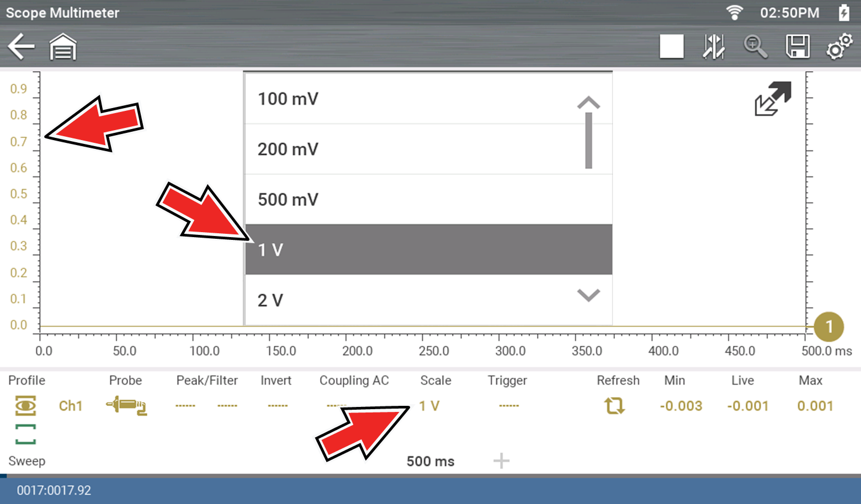This screenshot has height=504, width=861.
Task: Open the Home screen icon
Action: click(x=63, y=47)
